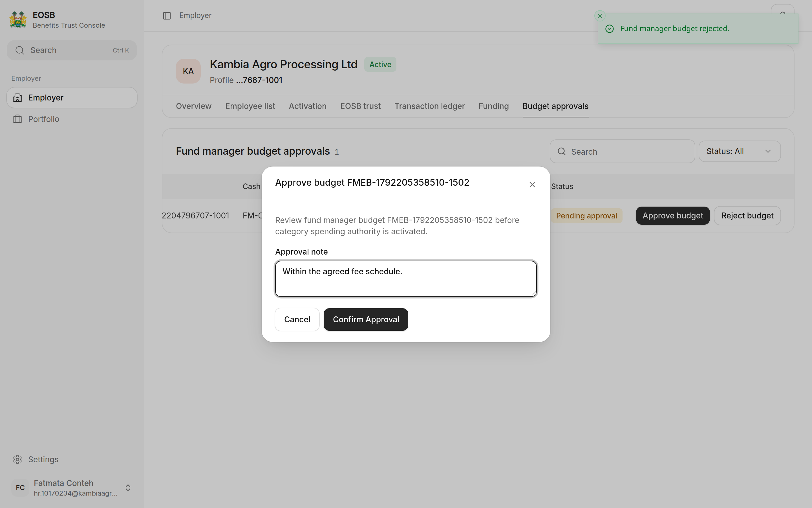Click the hr.10170234@kambiaagr email text
The width and height of the screenshot is (812, 508).
(x=76, y=493)
